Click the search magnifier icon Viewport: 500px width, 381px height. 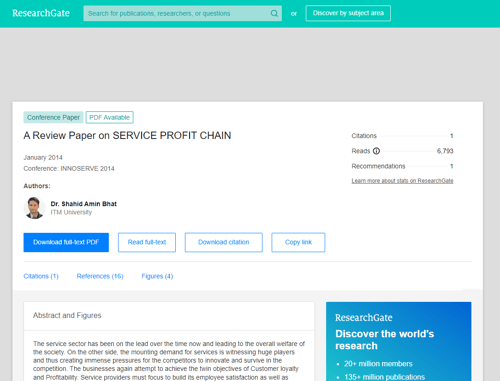tap(274, 13)
